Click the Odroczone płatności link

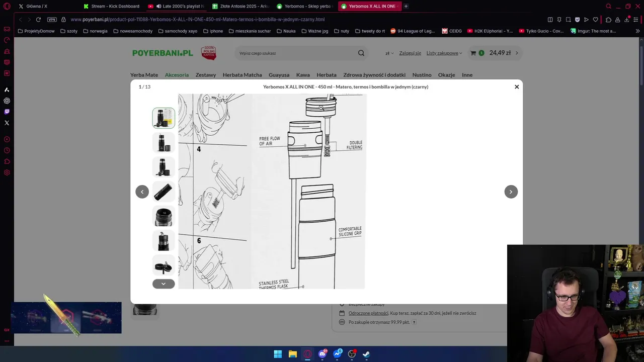point(368,313)
